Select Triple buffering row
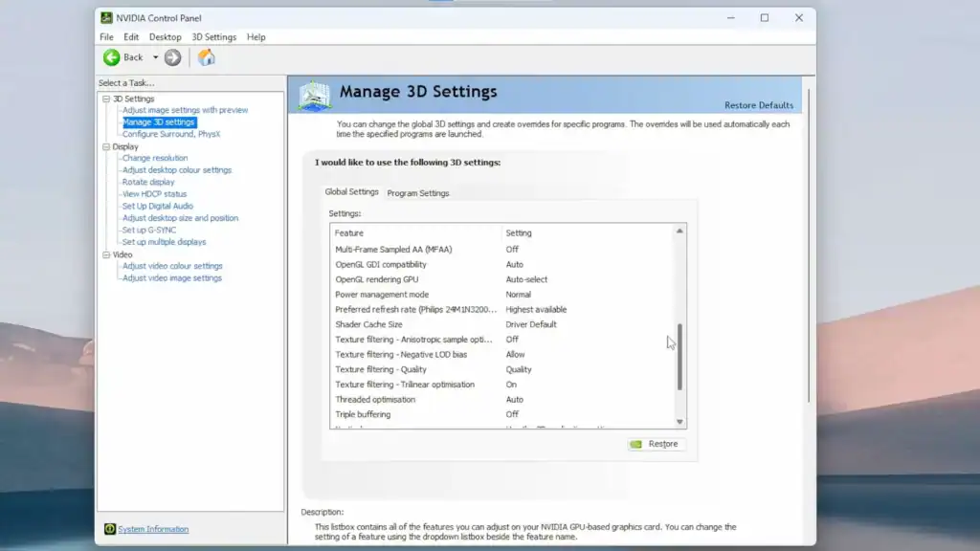Viewport: 980px width, 551px height. point(502,414)
